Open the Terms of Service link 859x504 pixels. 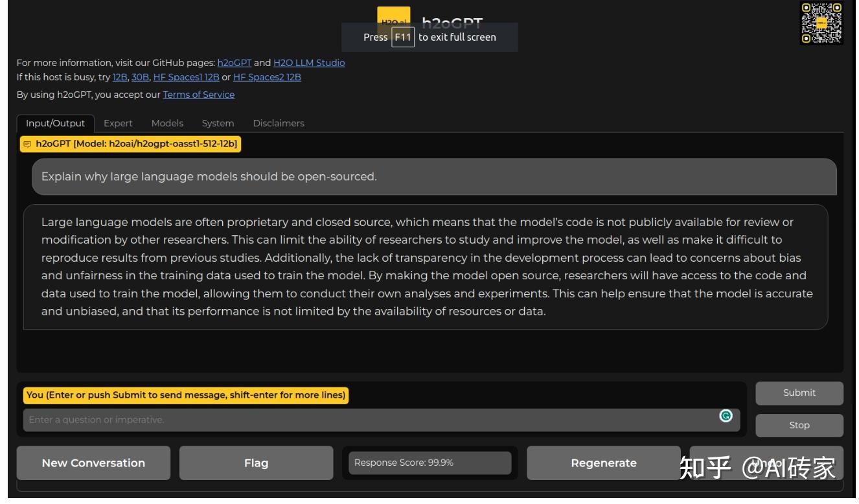coord(199,95)
